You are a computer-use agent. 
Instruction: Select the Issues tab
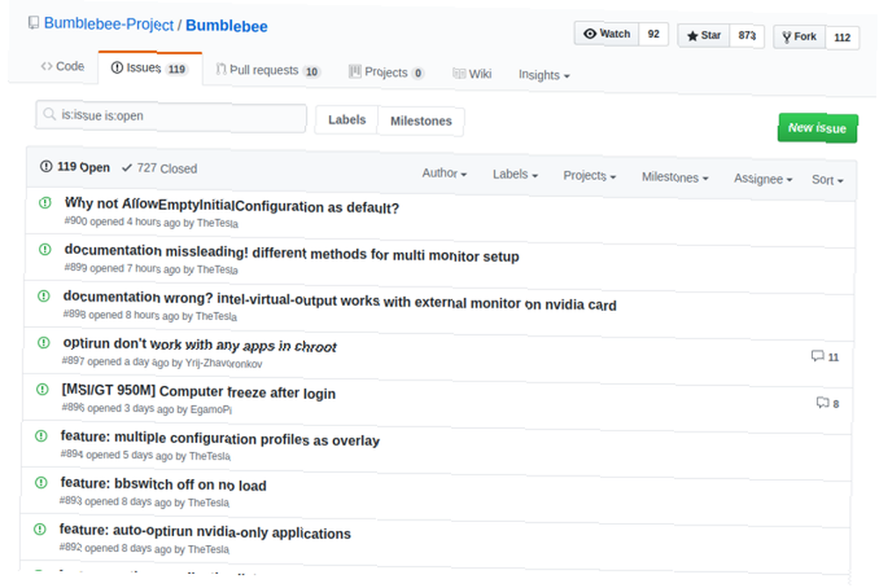coord(149,69)
